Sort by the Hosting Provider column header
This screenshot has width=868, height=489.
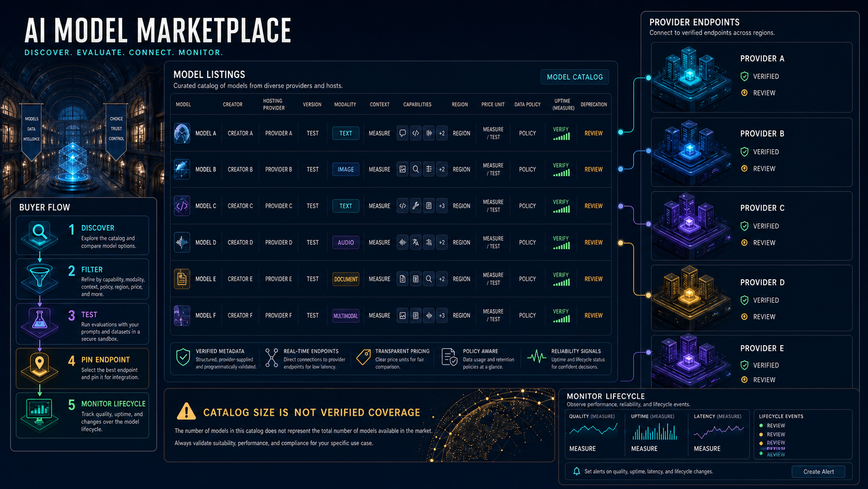tap(274, 104)
